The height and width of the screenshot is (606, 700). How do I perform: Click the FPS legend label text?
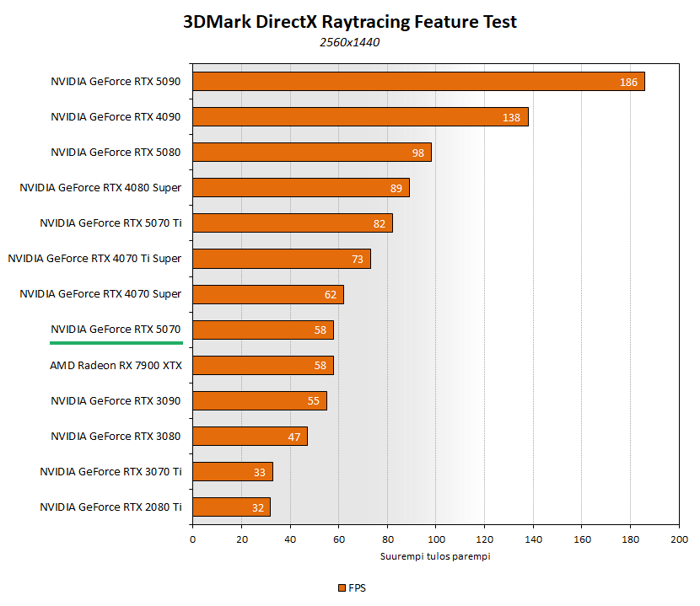pyautogui.click(x=357, y=588)
